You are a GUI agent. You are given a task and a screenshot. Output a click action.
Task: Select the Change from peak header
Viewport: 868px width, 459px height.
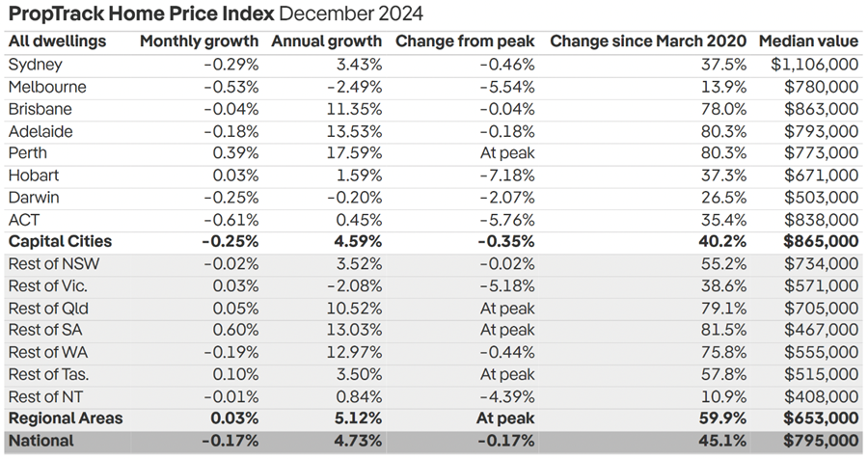click(465, 42)
